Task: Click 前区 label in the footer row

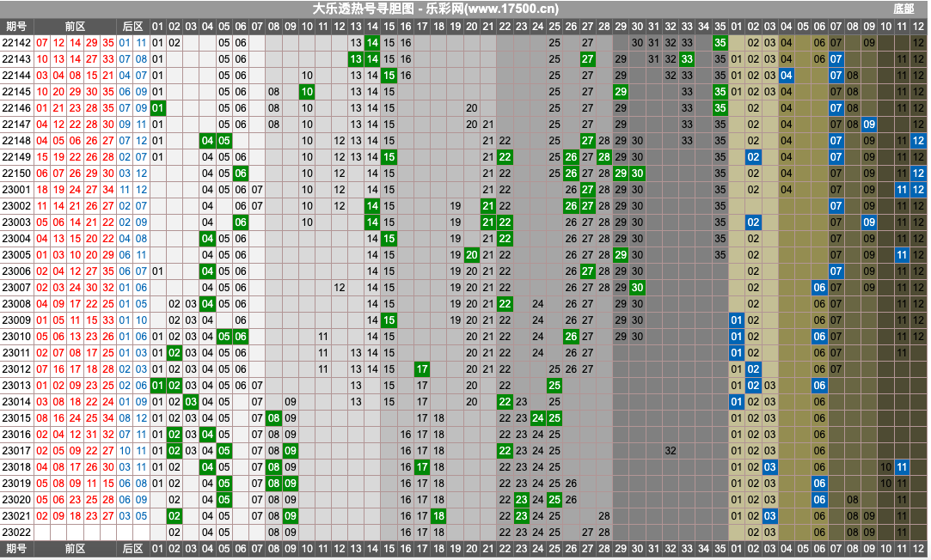Action: (x=75, y=549)
